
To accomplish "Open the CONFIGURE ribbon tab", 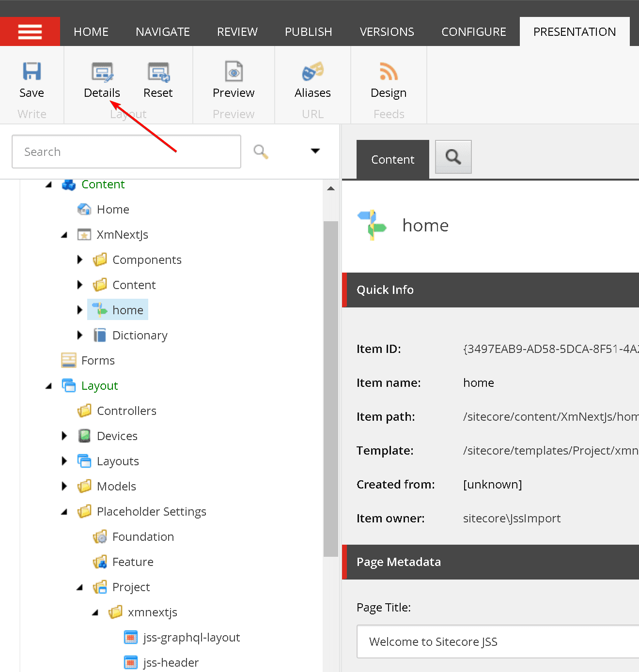I will click(473, 32).
